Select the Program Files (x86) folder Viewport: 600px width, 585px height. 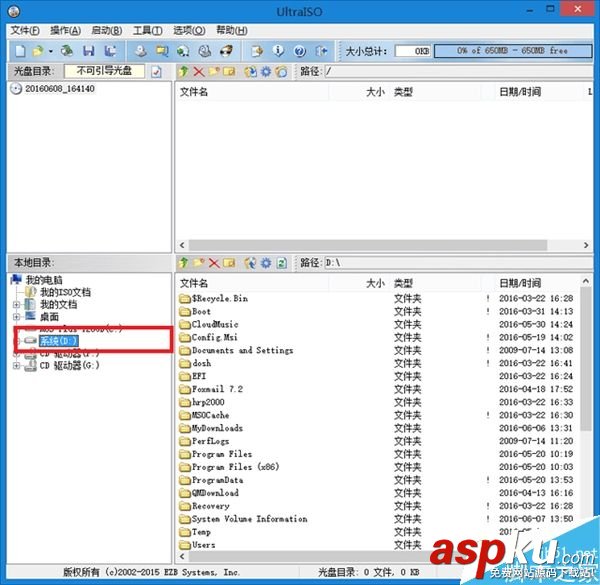pos(235,467)
